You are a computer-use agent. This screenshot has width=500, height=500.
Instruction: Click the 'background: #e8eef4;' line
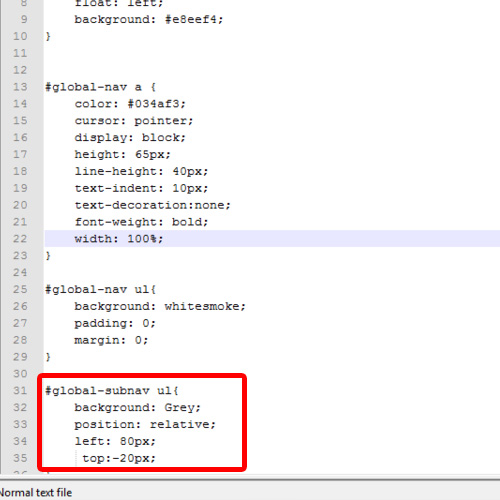click(x=149, y=20)
